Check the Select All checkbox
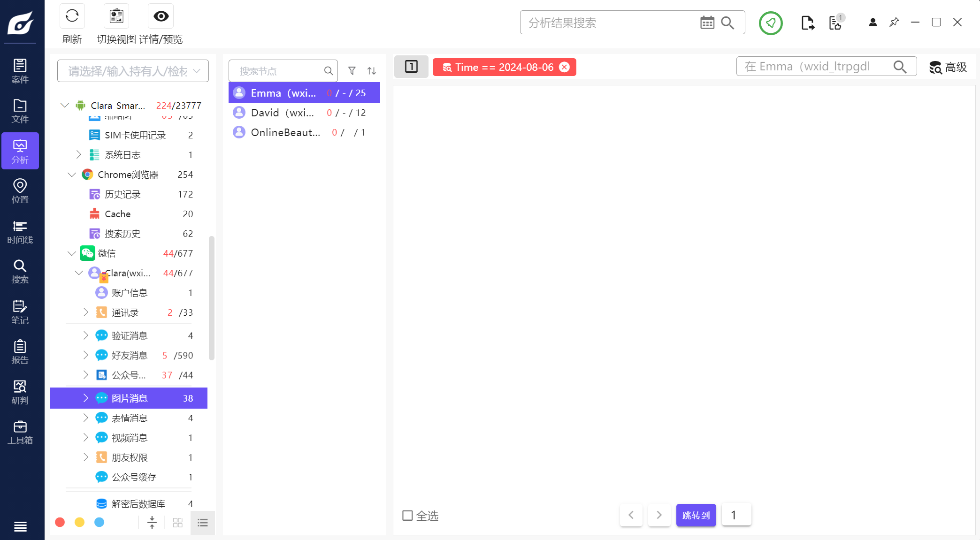Viewport: 980px width, 540px height. click(x=407, y=516)
